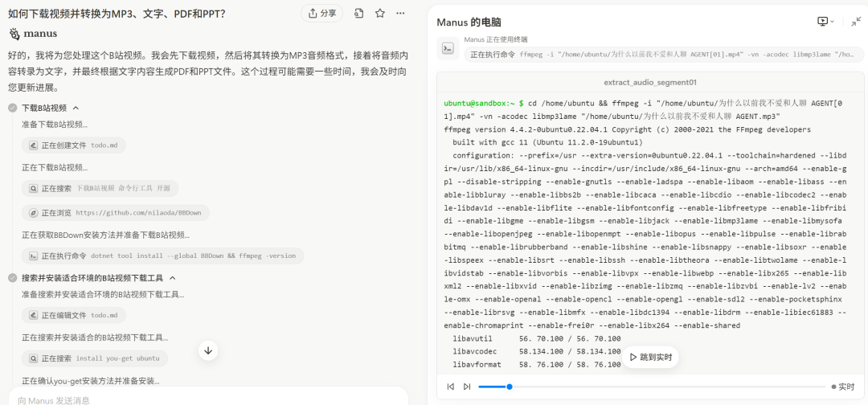868x405 pixels.
Task: Click the terminal icon beside Manus 正在使用终端
Action: click(x=448, y=49)
